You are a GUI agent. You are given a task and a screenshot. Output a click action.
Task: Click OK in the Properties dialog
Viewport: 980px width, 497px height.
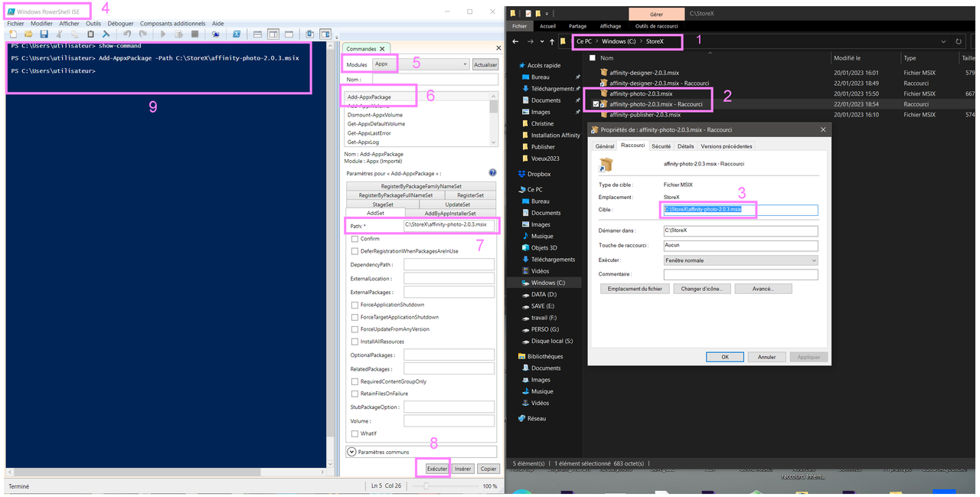coord(725,357)
